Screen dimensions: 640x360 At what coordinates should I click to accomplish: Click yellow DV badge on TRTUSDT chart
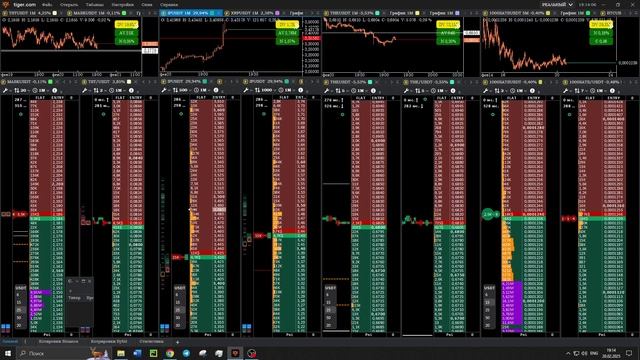[126, 25]
